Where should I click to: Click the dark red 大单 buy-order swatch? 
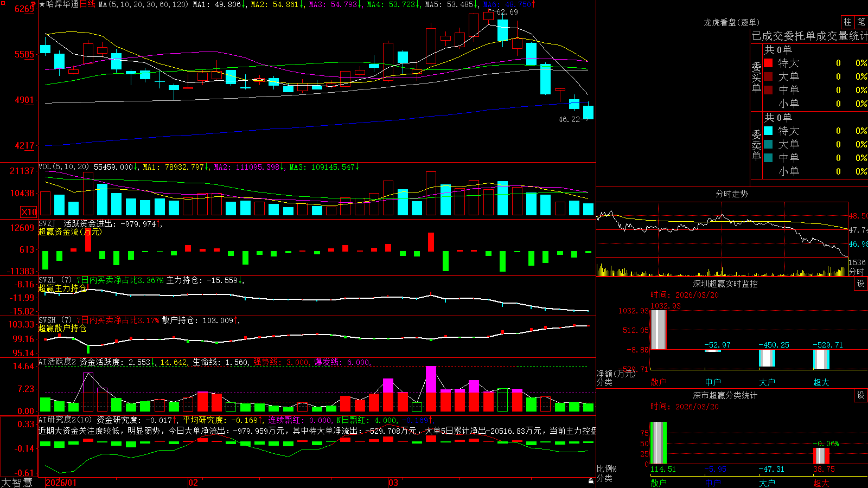[x=768, y=76]
